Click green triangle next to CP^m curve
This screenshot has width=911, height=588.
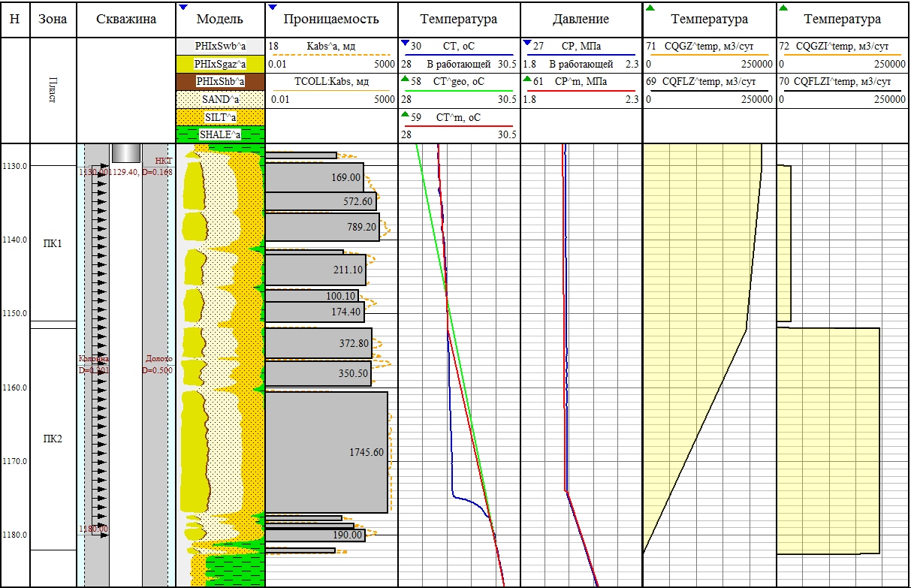527,78
